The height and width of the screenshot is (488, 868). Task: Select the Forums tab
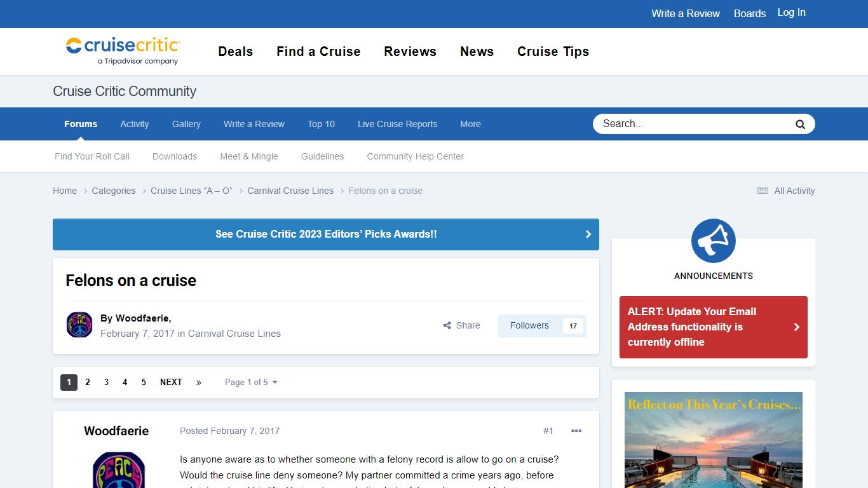coord(81,124)
